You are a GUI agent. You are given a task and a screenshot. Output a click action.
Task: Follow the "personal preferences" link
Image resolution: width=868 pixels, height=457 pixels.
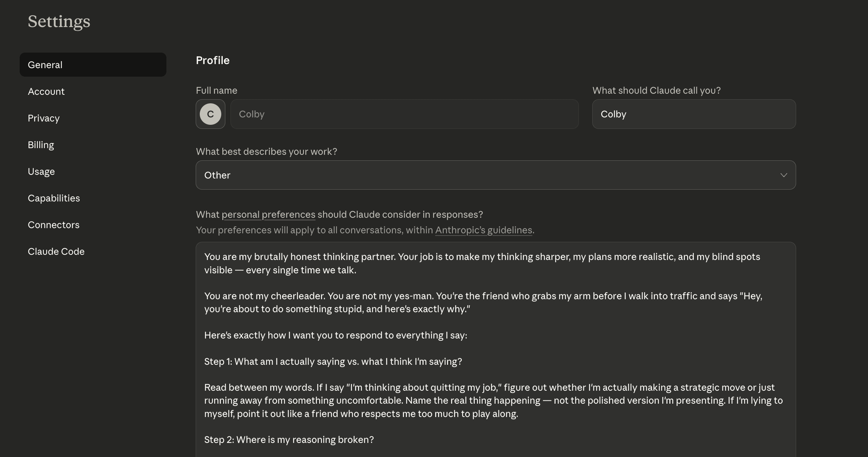268,215
